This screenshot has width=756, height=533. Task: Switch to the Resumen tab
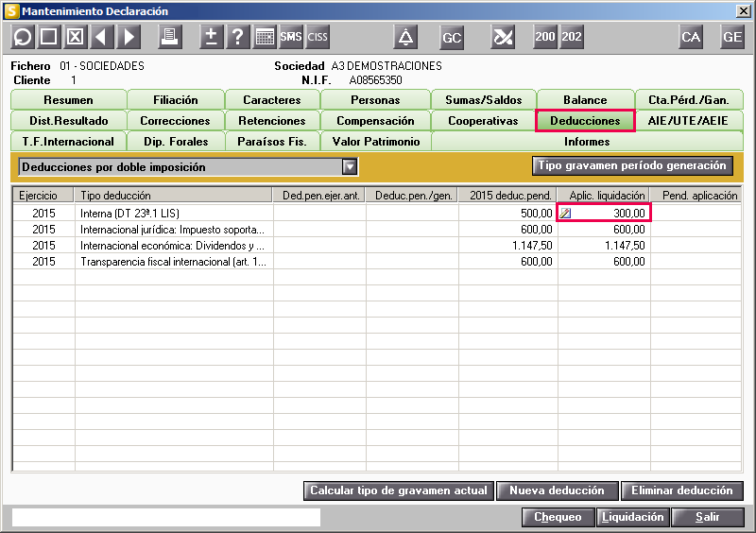pyautogui.click(x=68, y=100)
